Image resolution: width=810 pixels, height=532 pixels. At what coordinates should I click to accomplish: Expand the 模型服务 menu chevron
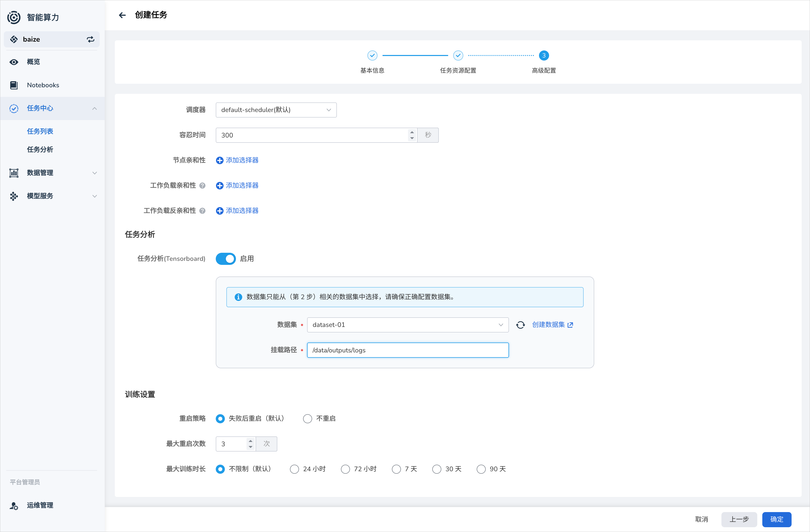[95, 196]
